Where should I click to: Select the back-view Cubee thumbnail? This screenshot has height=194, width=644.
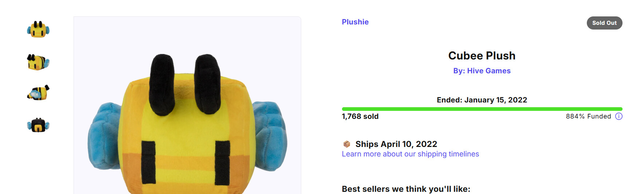(38, 125)
